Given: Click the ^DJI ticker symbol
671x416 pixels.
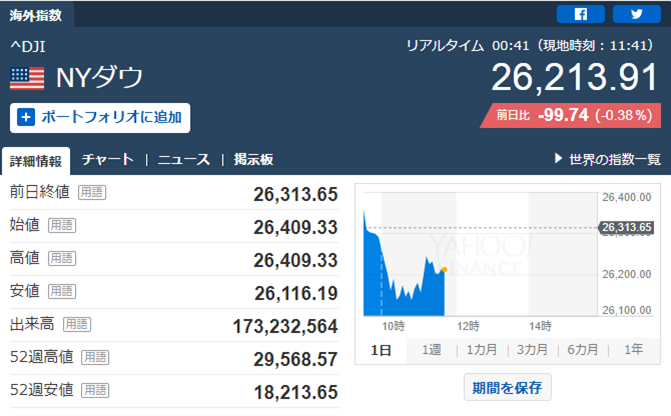Looking at the screenshot, I should [28, 46].
